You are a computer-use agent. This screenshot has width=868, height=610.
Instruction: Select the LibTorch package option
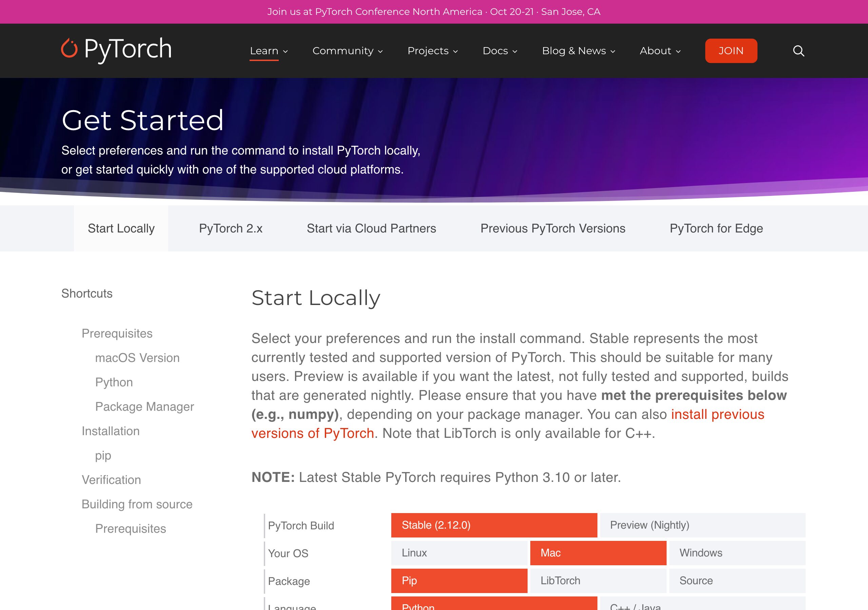pos(598,581)
